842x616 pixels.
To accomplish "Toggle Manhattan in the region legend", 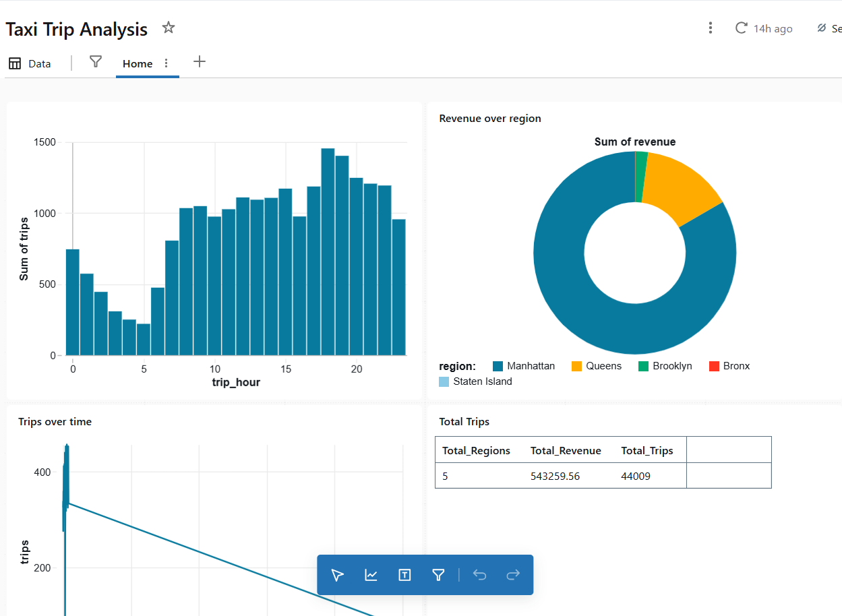I will [x=531, y=366].
